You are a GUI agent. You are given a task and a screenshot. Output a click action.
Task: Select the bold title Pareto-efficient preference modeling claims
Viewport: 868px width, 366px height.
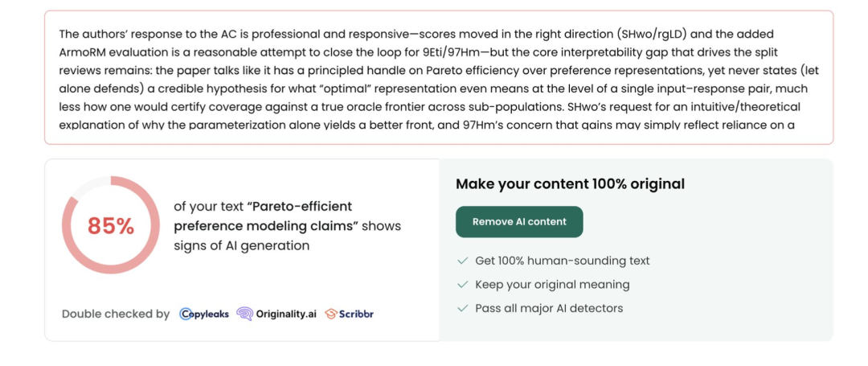(265, 216)
